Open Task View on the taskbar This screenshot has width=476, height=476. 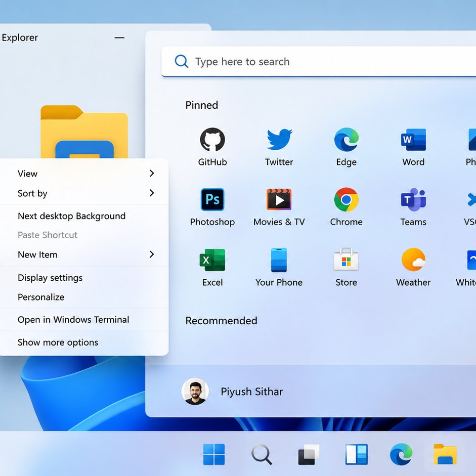[x=309, y=454]
